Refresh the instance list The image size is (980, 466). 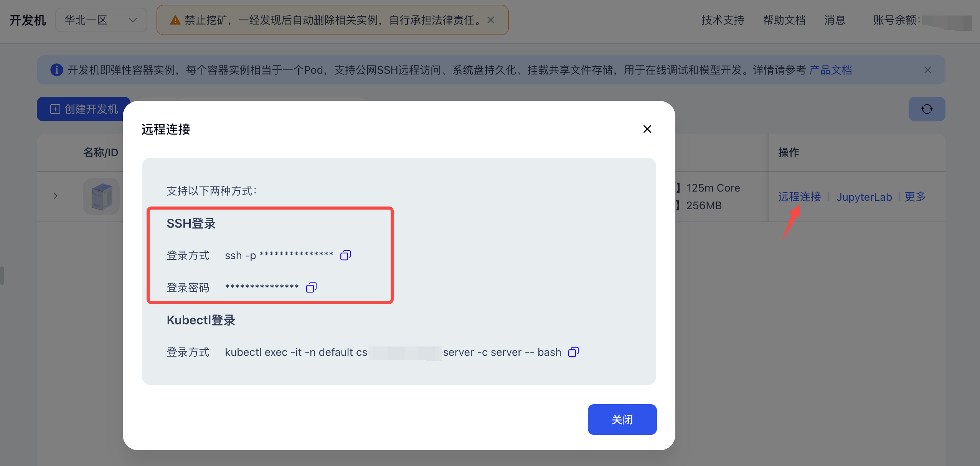pyautogui.click(x=927, y=109)
